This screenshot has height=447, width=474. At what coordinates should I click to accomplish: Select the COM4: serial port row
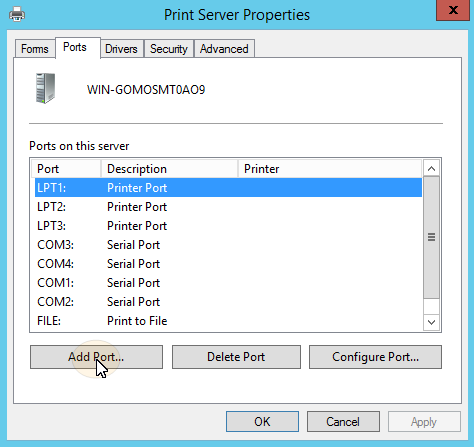click(x=228, y=264)
